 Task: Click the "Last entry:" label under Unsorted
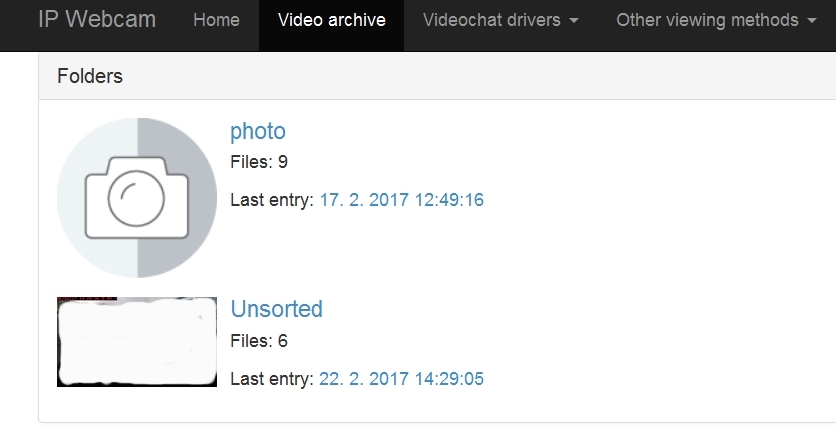(x=272, y=379)
